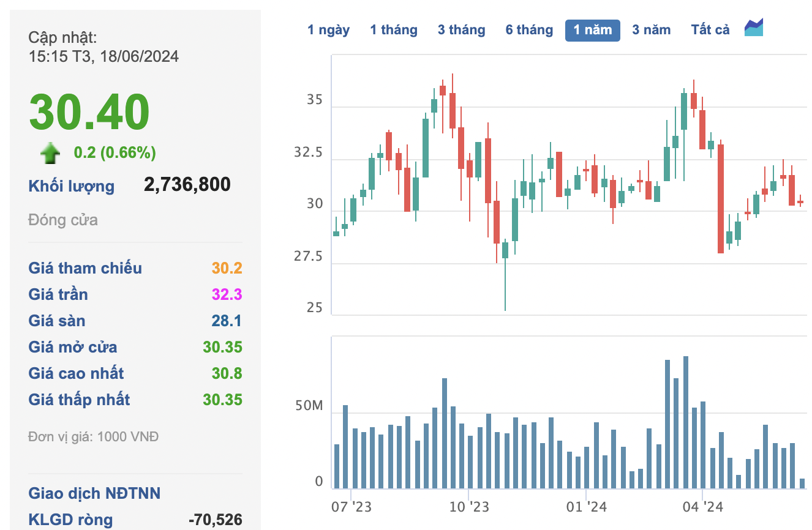Click net volume value -70,526
The width and height of the screenshot is (812, 530).
point(215,520)
